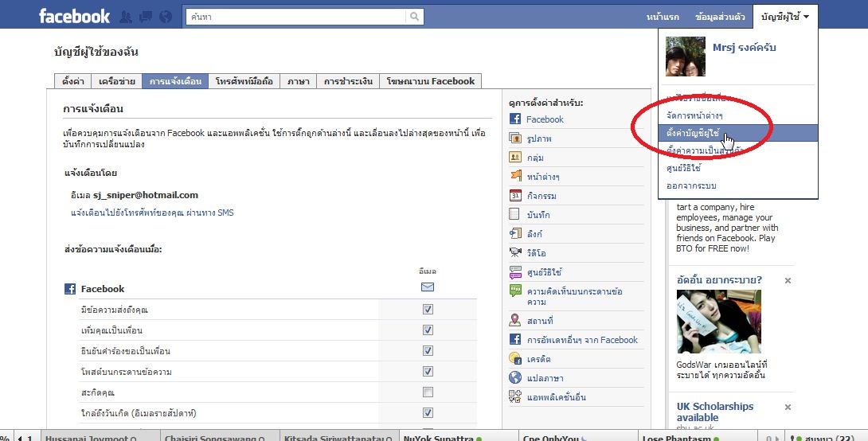Open chat tab Chaisiri Songsawang

point(220,436)
